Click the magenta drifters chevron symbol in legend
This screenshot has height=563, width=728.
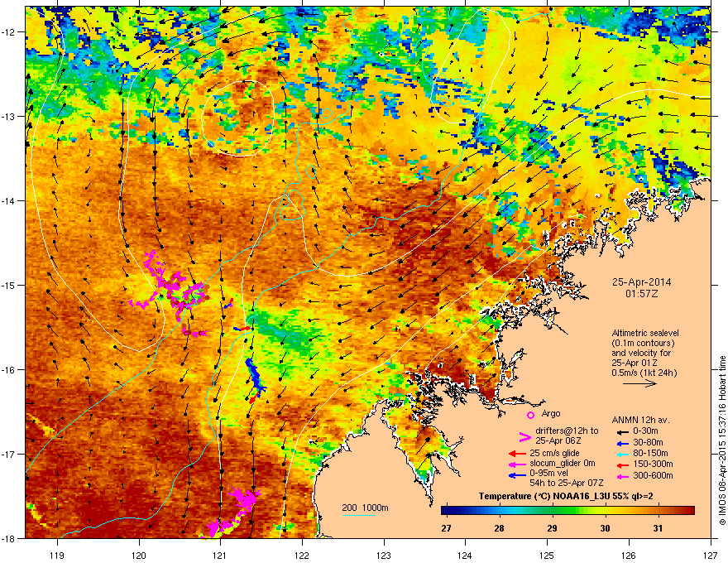[524, 436]
